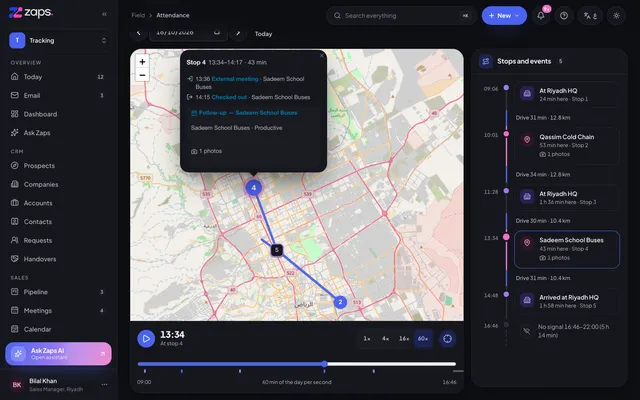This screenshot has width=640, height=400.
Task: Open Email in the sidebar
Action: pos(57,96)
